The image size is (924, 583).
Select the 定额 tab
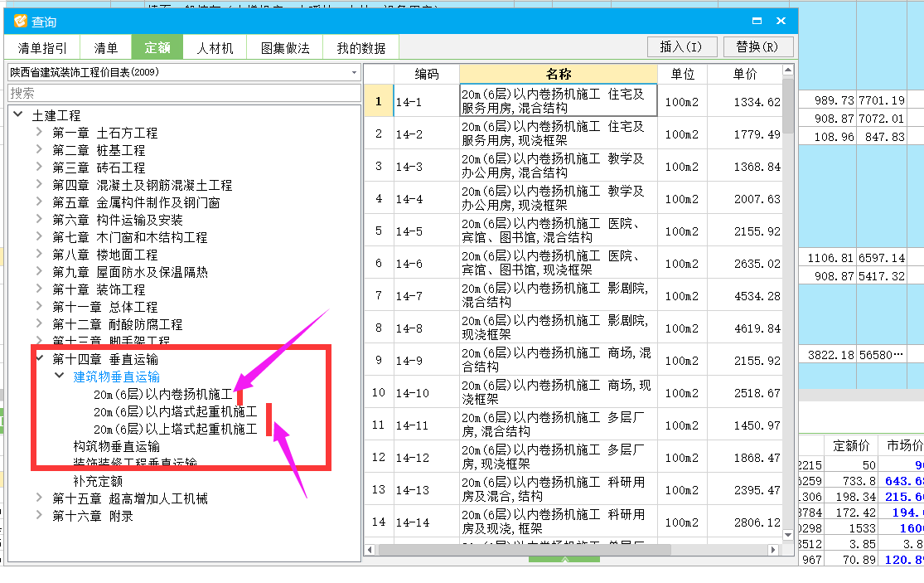157,47
